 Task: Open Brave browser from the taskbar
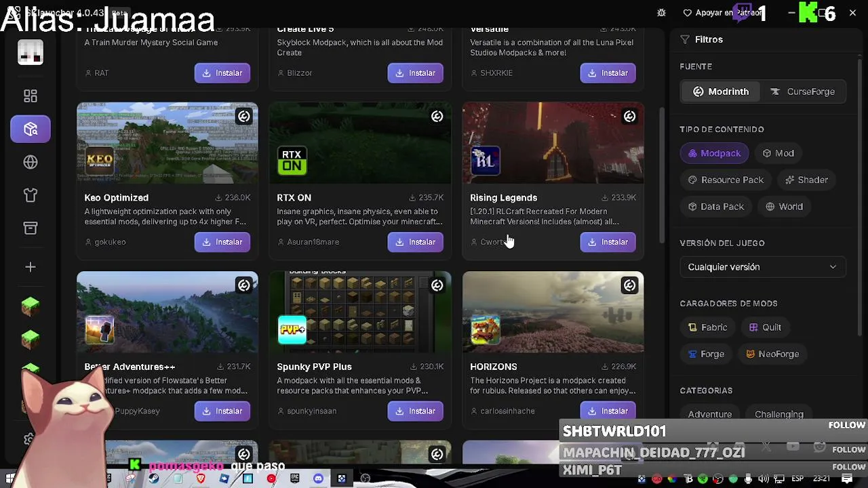click(201, 479)
